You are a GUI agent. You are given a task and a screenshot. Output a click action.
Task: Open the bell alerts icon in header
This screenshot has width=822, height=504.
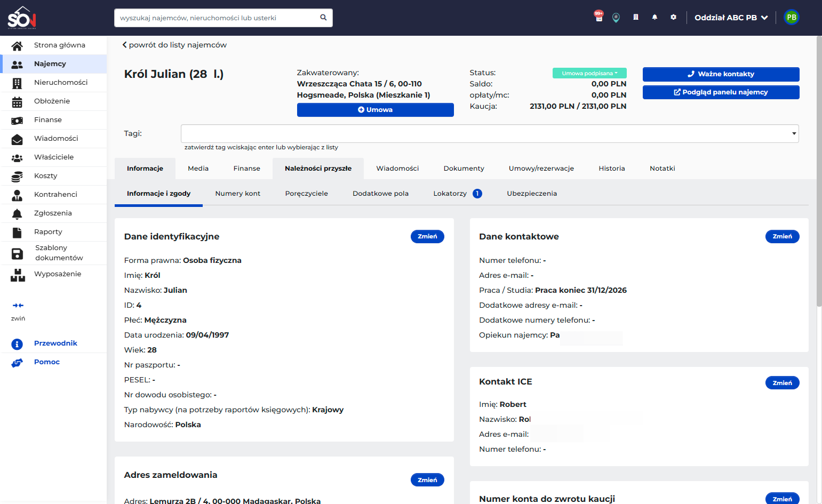655,18
